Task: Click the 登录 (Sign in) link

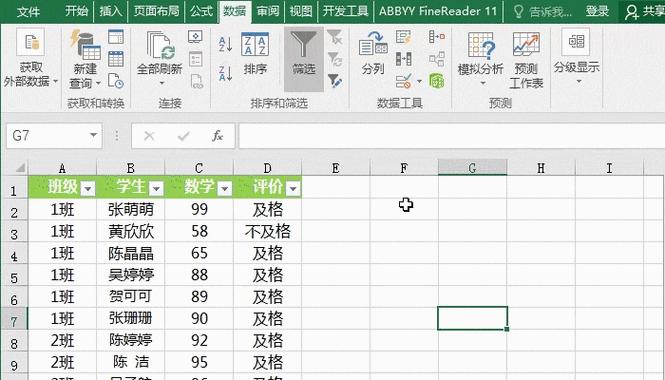Action: pos(597,11)
